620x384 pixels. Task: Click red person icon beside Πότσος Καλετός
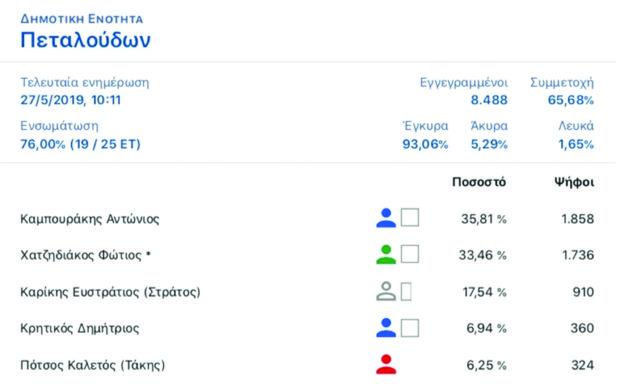pyautogui.click(x=386, y=364)
